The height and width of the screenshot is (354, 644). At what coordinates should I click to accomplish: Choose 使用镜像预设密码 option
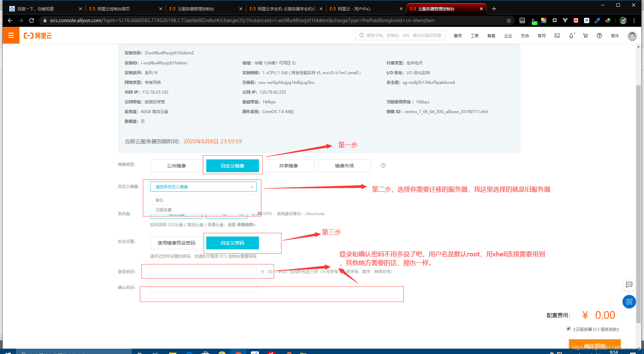(176, 243)
